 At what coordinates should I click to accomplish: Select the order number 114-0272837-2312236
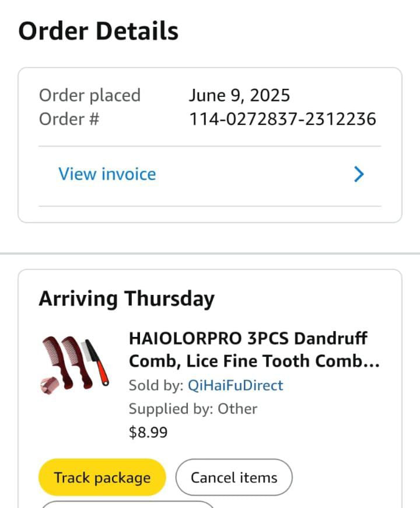tap(282, 119)
